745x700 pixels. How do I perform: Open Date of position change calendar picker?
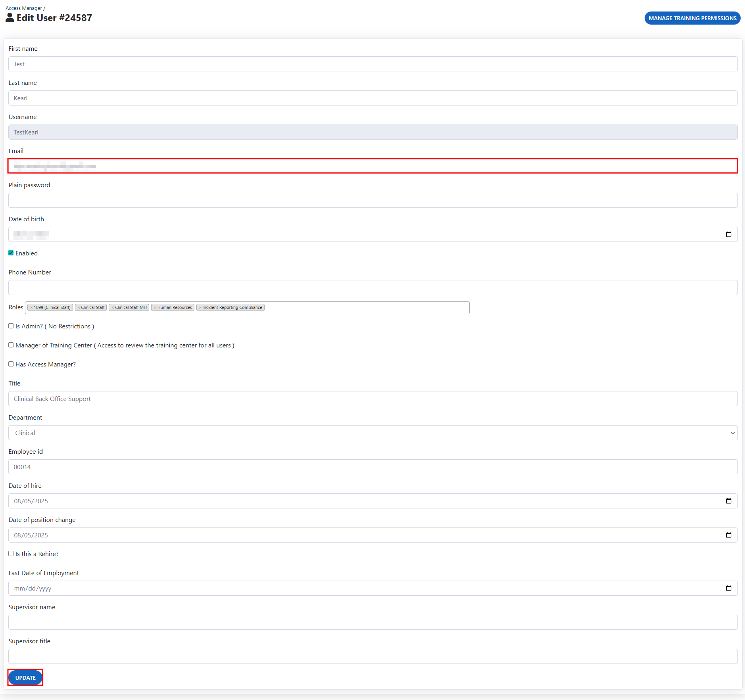(x=728, y=535)
